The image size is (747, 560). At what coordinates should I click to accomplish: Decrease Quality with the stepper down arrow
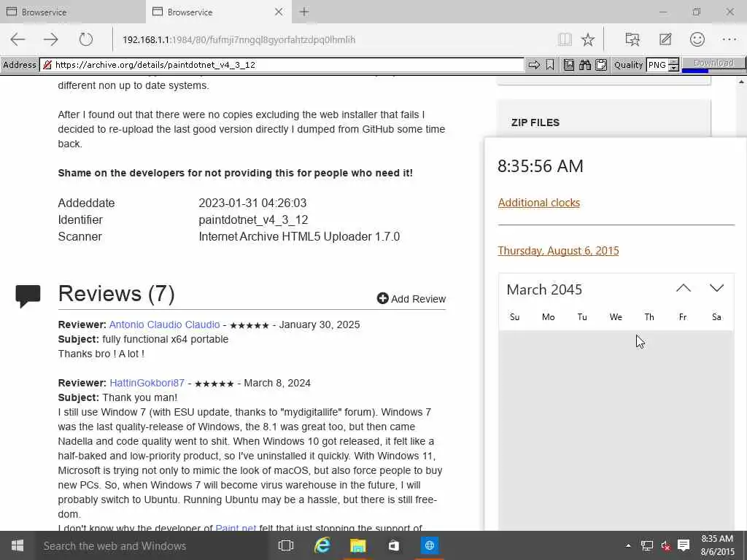coord(673,68)
